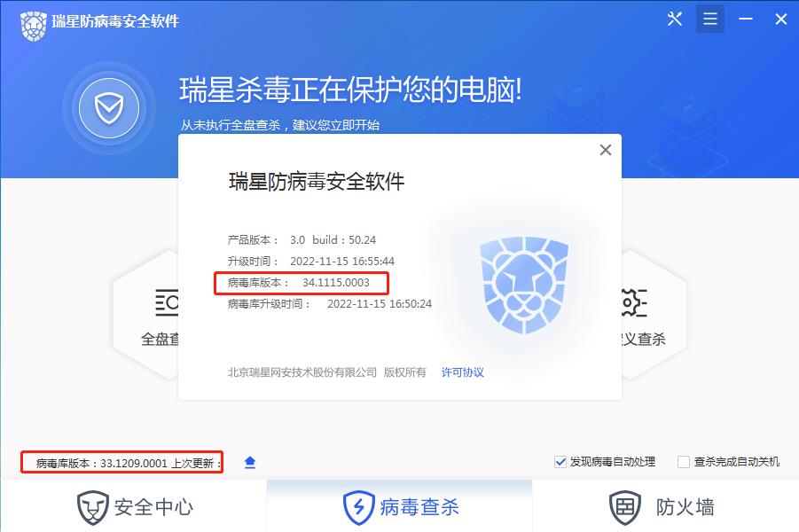Click the 自定义查杀 label

pos(643,340)
